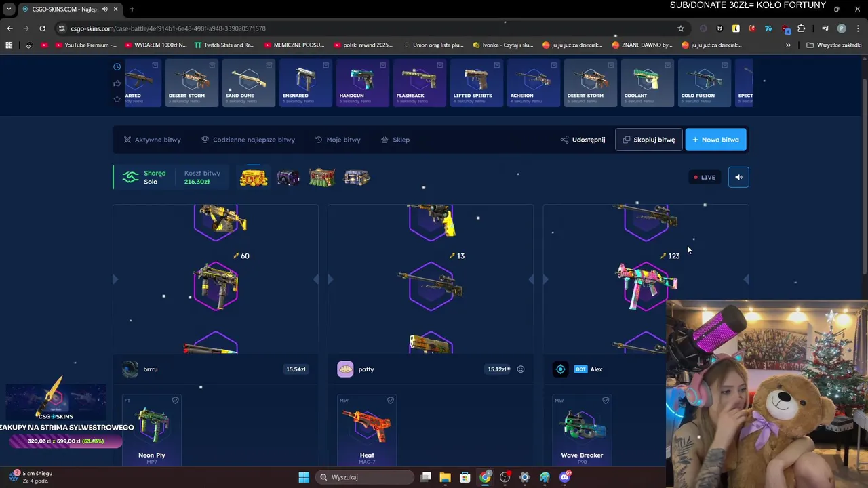Open polski rewind 2025 bookmark

[x=363, y=45]
